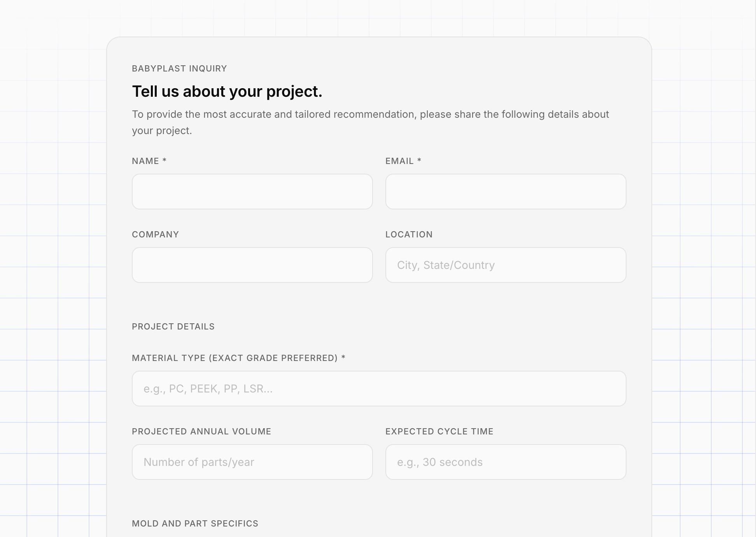Click the PROJECT DETAILS section heading
756x537 pixels.
click(173, 327)
